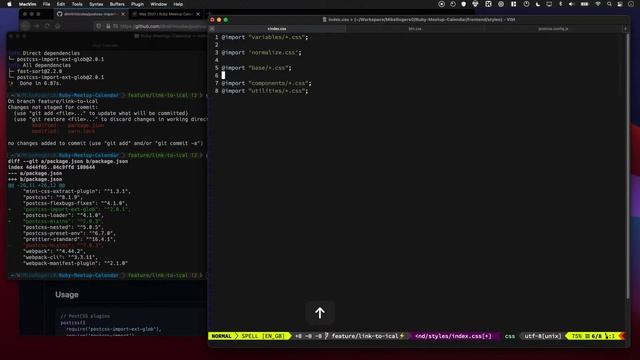
Task: Click "On branch feature/link-to-ical" terminal line
Action: 53,101
